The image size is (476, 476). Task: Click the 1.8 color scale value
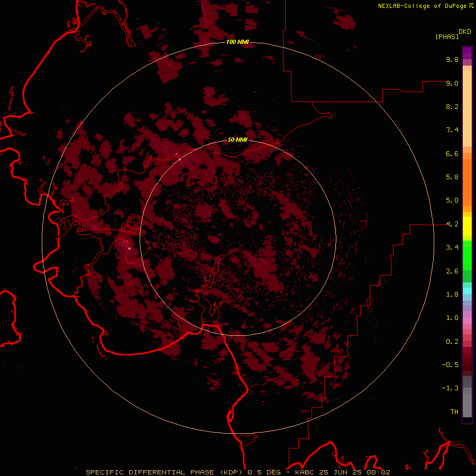point(452,295)
